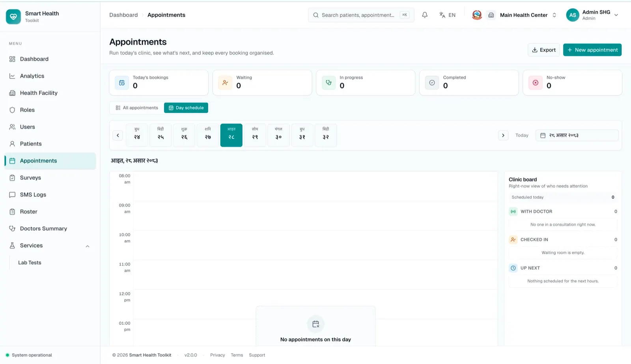Open the २८ असार २०८३ date picker

coord(577,135)
